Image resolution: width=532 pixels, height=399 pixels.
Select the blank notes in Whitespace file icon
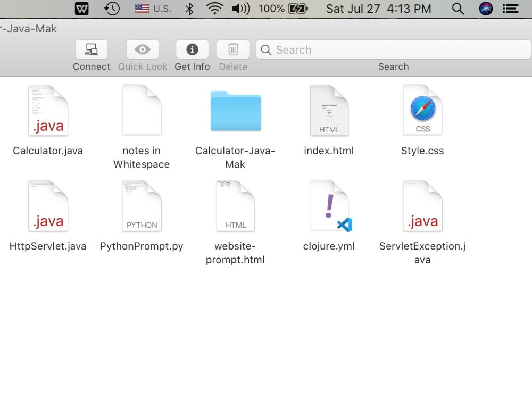pyautogui.click(x=142, y=110)
